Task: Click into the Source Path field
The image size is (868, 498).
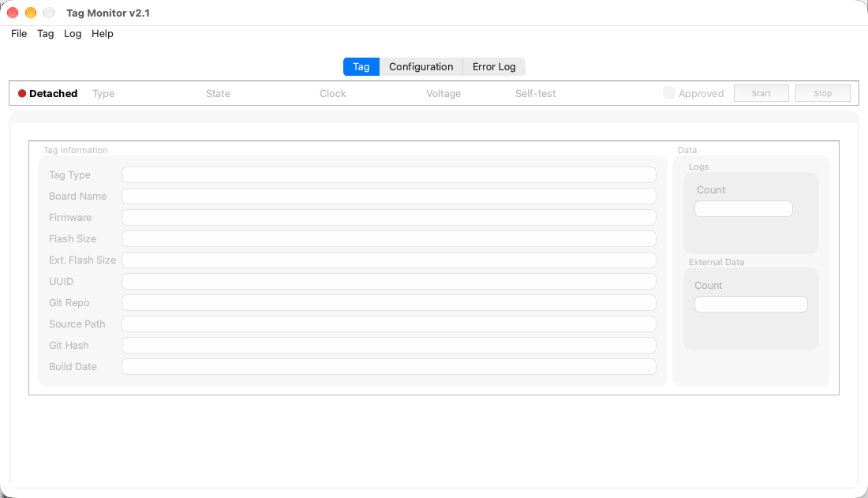Action: pos(388,324)
